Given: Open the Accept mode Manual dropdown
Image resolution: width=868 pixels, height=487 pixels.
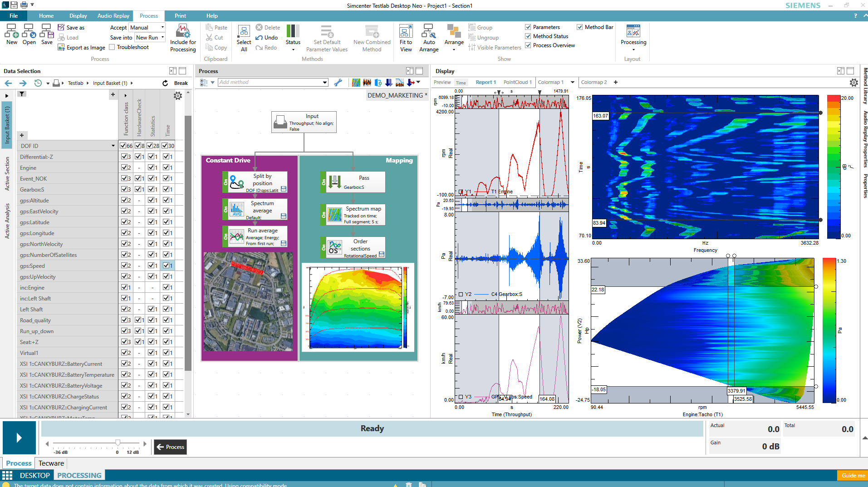Looking at the screenshot, I should (x=162, y=27).
